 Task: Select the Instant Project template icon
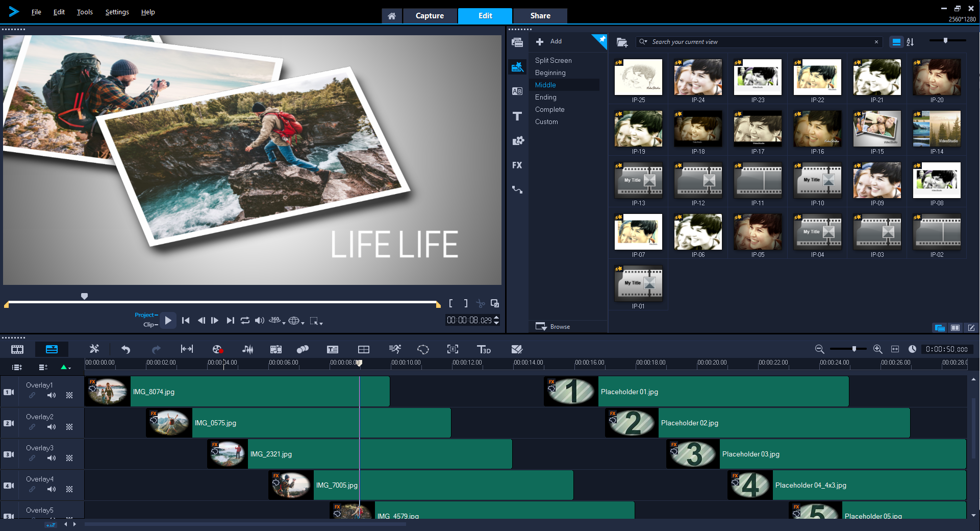coord(517,67)
